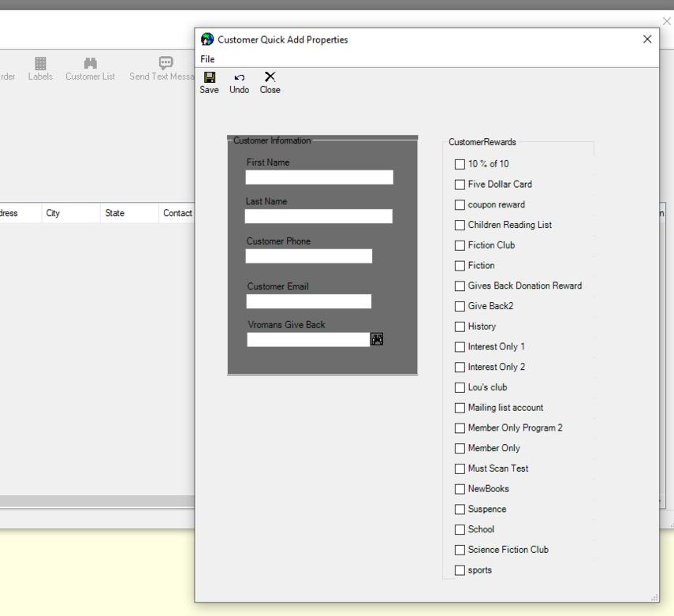Check Must Scan Test
The height and width of the screenshot is (616, 674).
460,469
